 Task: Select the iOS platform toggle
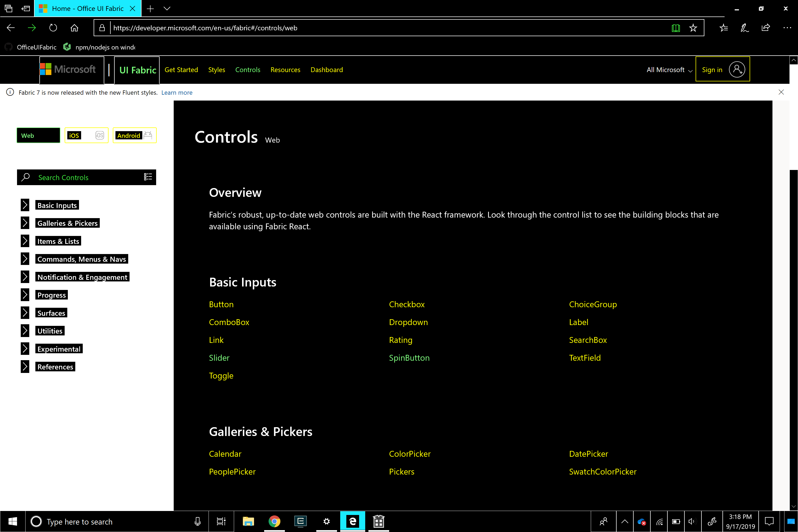coord(86,135)
